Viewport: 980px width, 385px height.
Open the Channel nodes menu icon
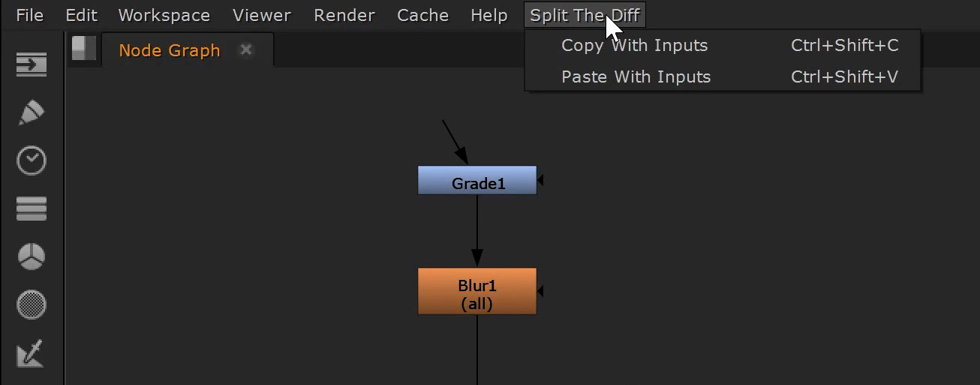pos(32,209)
